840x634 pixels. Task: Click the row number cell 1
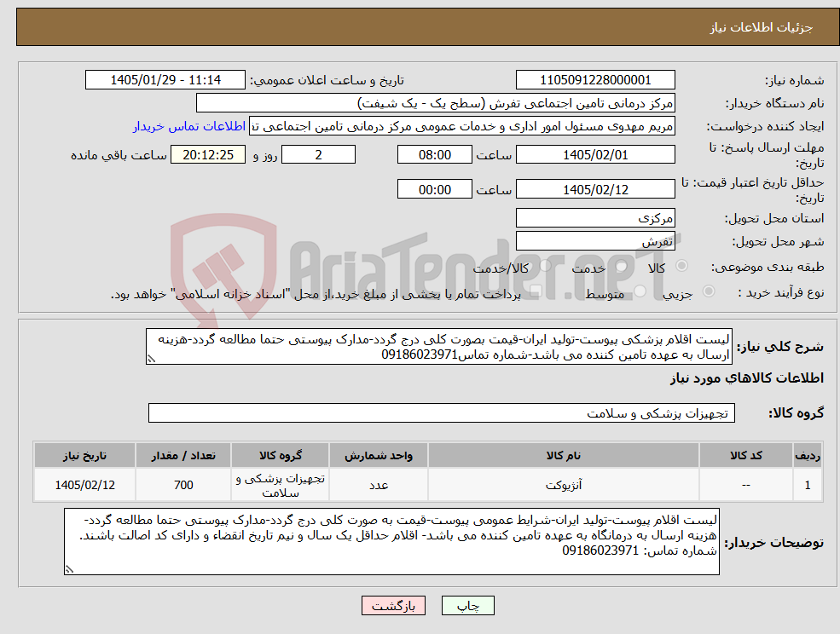coord(808,485)
